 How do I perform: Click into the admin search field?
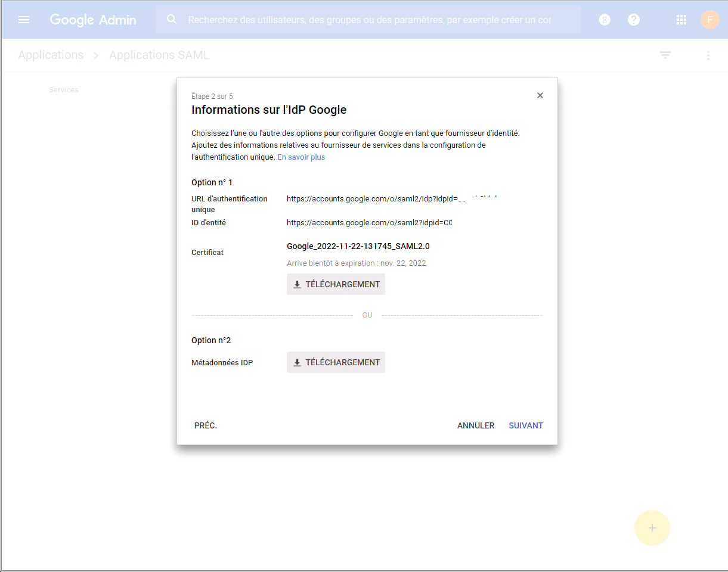370,20
